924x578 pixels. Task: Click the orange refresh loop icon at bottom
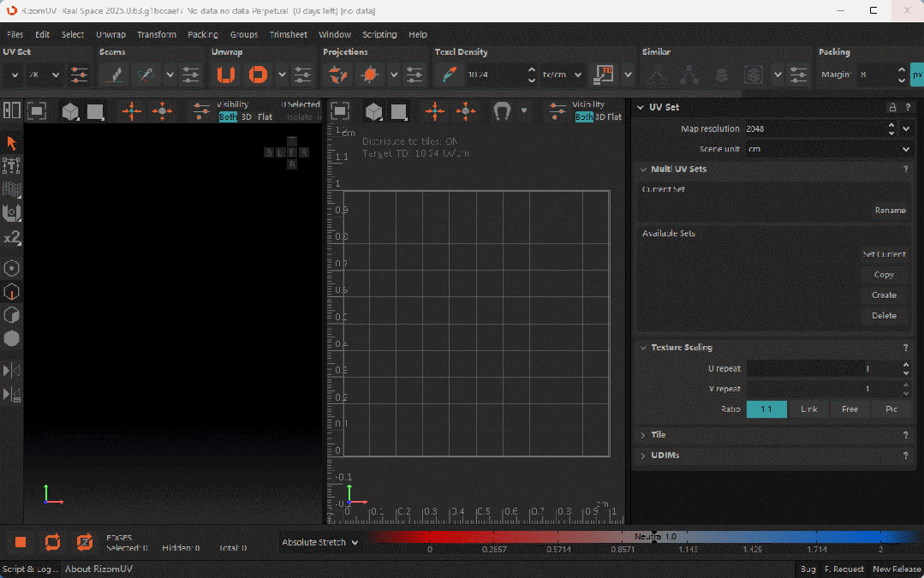pyautogui.click(x=52, y=542)
